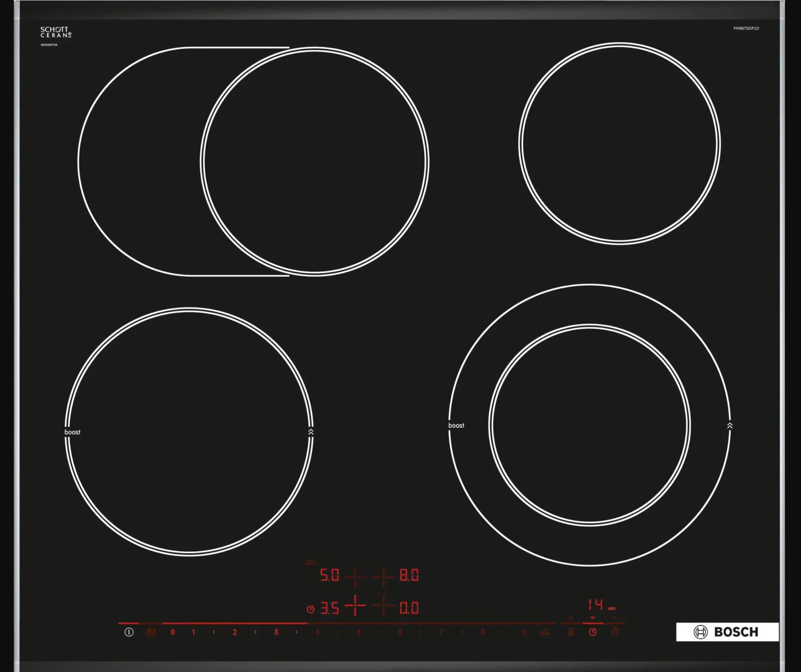The height and width of the screenshot is (672, 801).
Task: Set heat level 3 on the slider
Action: point(276,632)
